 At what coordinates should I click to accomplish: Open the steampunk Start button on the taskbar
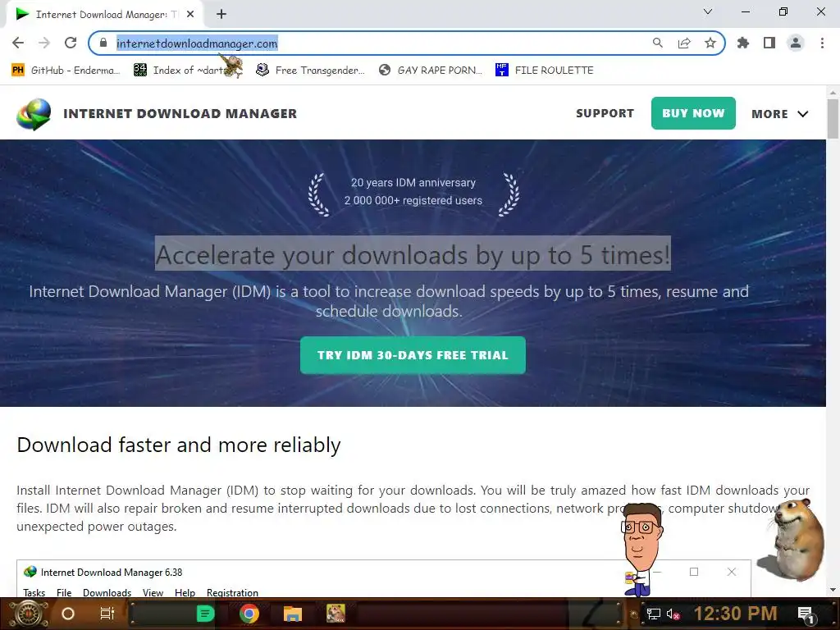tap(28, 614)
